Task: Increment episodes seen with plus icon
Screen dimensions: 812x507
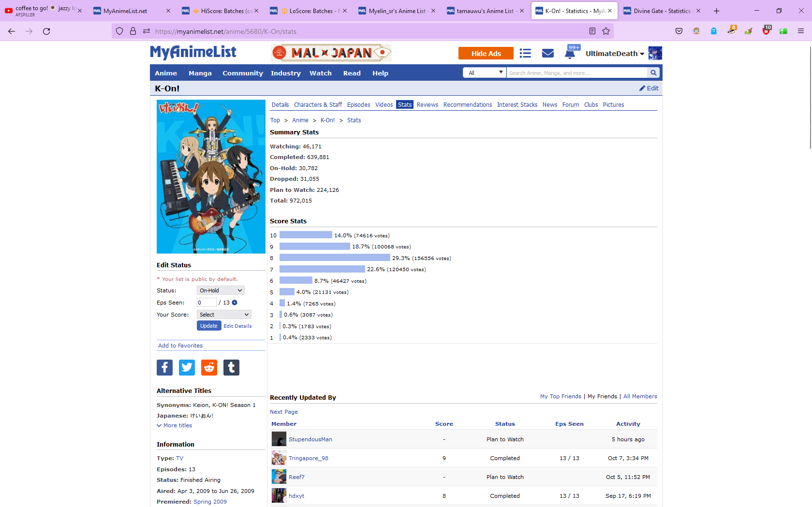Action: click(x=235, y=303)
